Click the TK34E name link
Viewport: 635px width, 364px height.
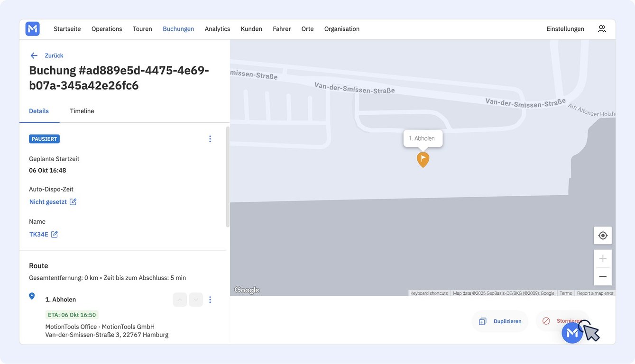(39, 234)
